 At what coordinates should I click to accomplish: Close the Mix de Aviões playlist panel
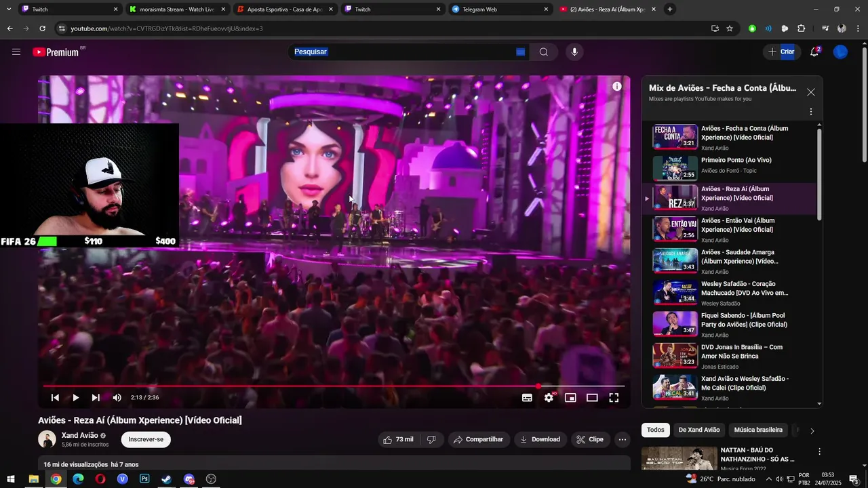pos(810,92)
